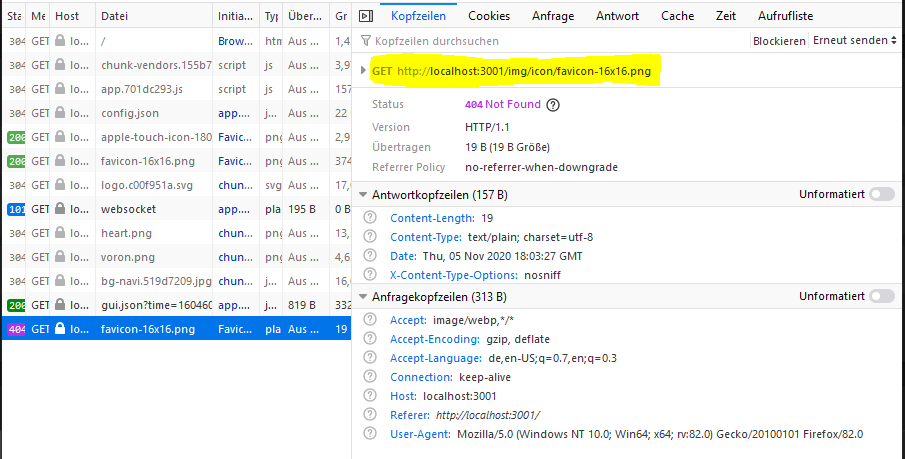This screenshot has width=905, height=459.
Task: Select the app.701dc293.js request row
Action: pos(177,89)
